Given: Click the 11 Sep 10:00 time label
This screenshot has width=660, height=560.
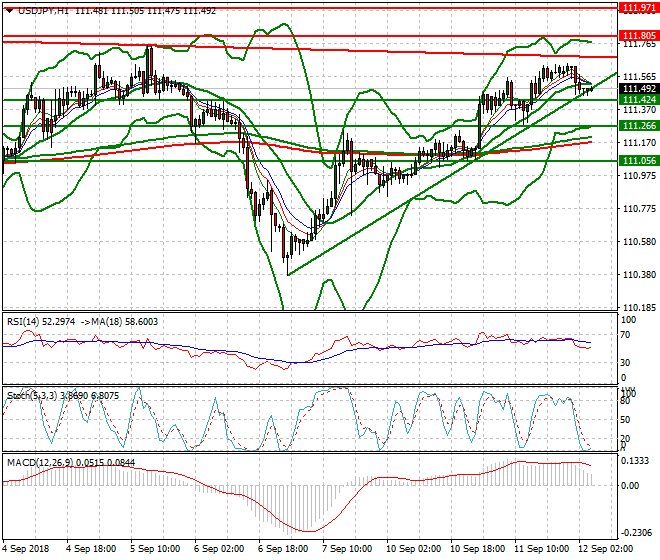Looking at the screenshot, I should [x=542, y=549].
